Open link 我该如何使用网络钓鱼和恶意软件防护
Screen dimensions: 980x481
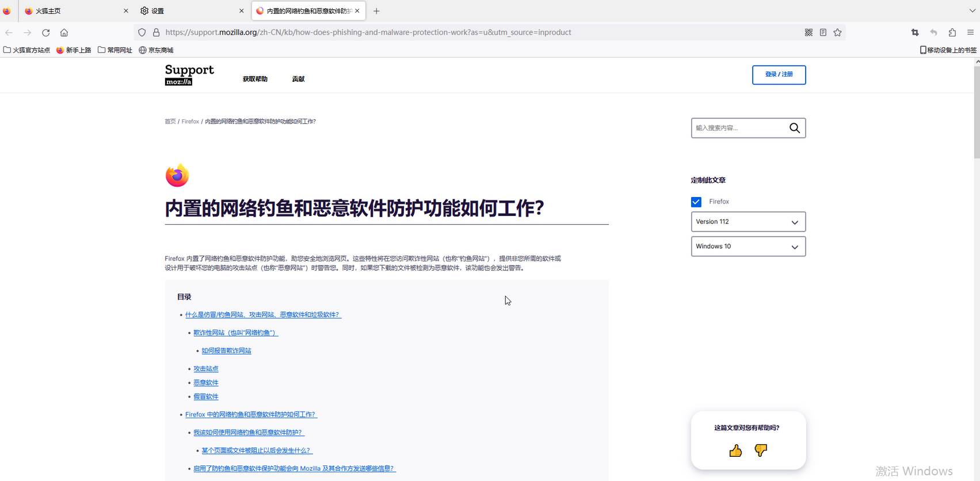coord(249,432)
